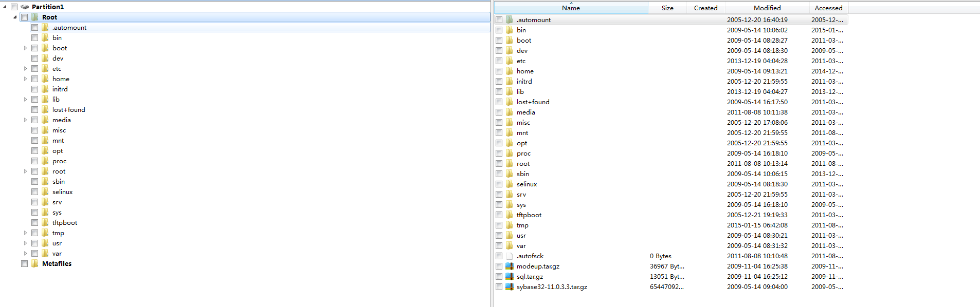Check the var checkbox in the tree
The height and width of the screenshot is (307, 980).
35,253
